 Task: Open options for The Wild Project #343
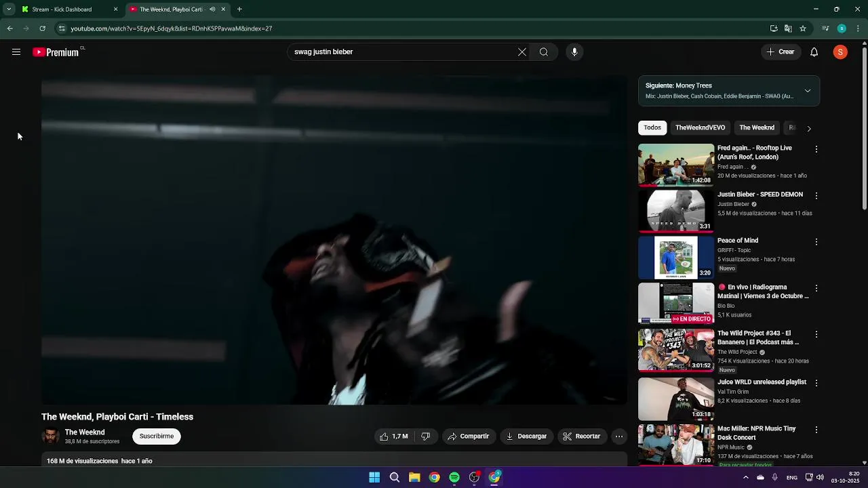point(816,334)
